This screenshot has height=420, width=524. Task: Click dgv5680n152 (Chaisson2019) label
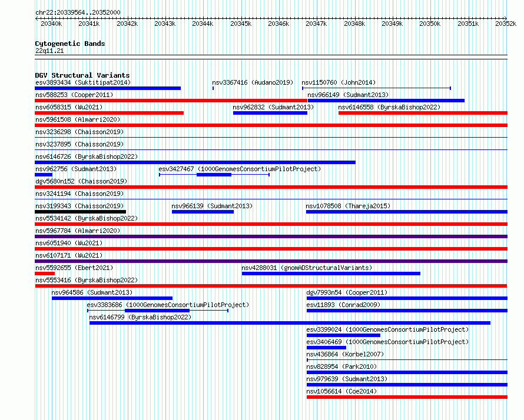tap(81, 181)
